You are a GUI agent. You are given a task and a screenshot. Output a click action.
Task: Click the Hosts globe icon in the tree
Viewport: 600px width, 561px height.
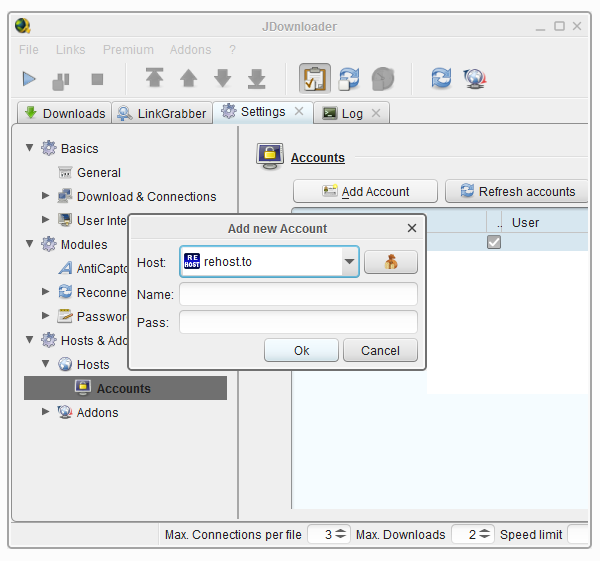point(65,364)
